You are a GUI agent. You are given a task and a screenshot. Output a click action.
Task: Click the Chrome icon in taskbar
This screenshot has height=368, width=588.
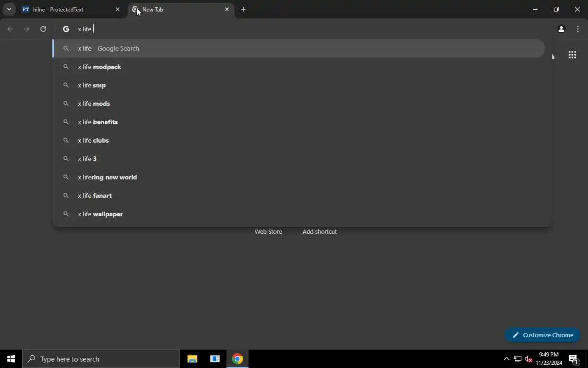pos(237,359)
